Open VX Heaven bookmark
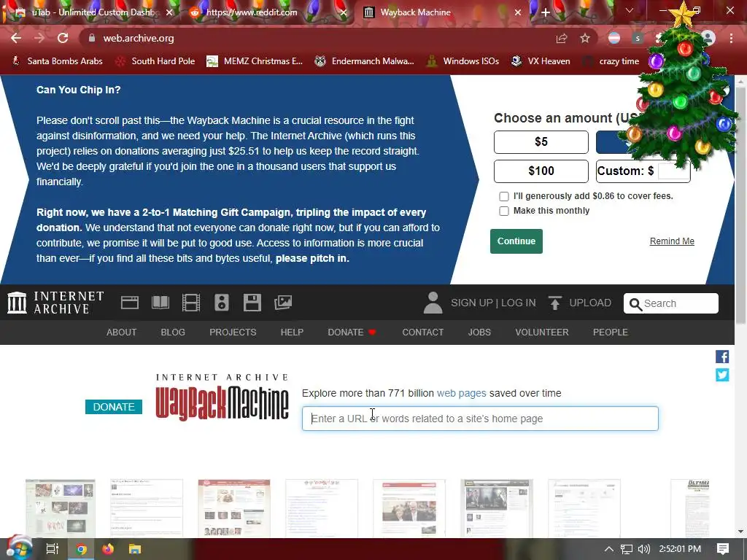747x560 pixels. point(541,61)
